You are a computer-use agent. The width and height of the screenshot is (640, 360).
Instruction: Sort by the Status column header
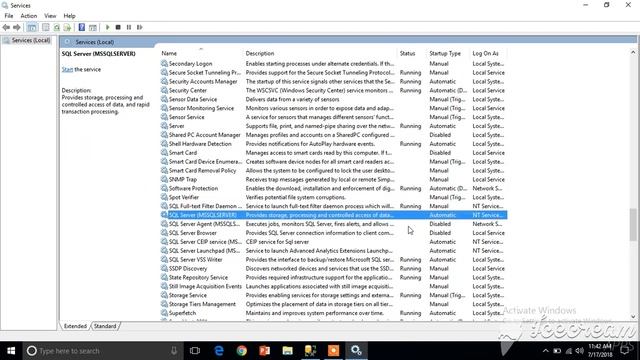coord(407,53)
